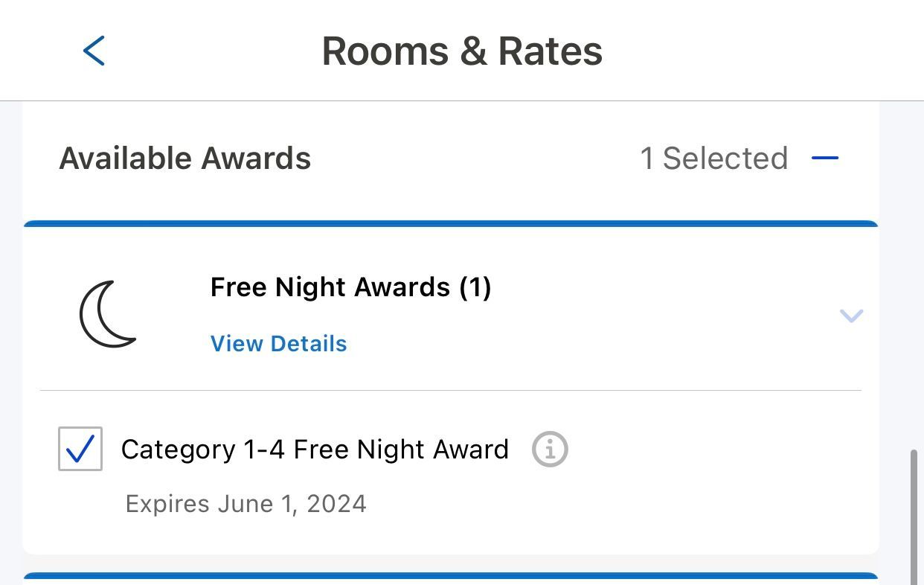Collapse Available Awards with the minus icon

point(824,159)
